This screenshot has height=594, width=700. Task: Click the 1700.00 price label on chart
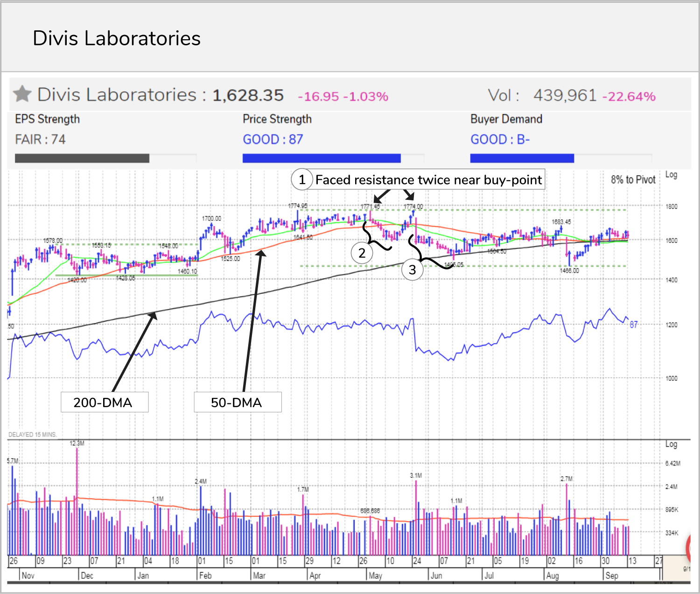pos(211,219)
